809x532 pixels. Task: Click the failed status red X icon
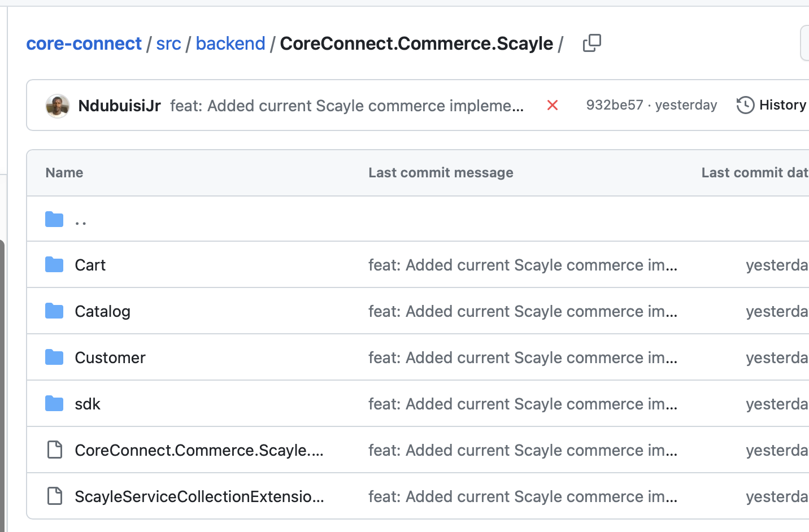point(553,105)
